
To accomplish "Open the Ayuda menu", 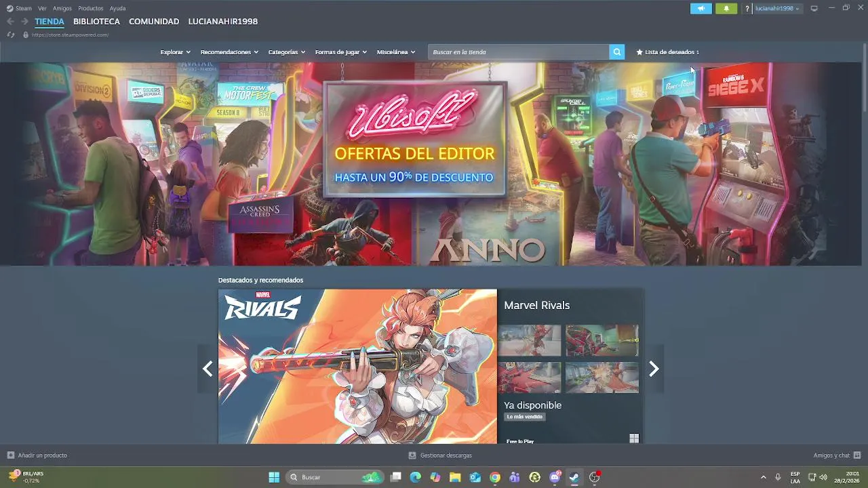I will pyautogui.click(x=117, y=8).
